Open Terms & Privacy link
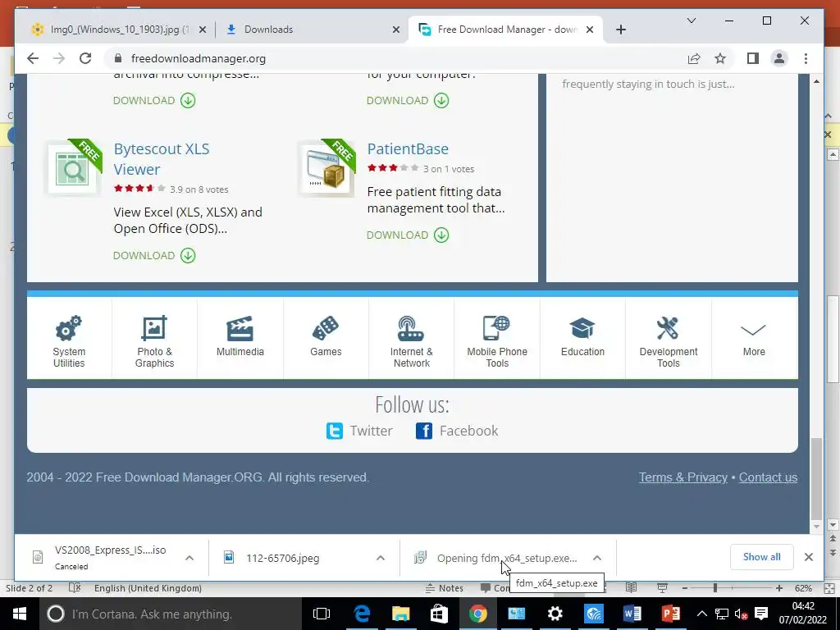840x630 pixels. pos(683,477)
